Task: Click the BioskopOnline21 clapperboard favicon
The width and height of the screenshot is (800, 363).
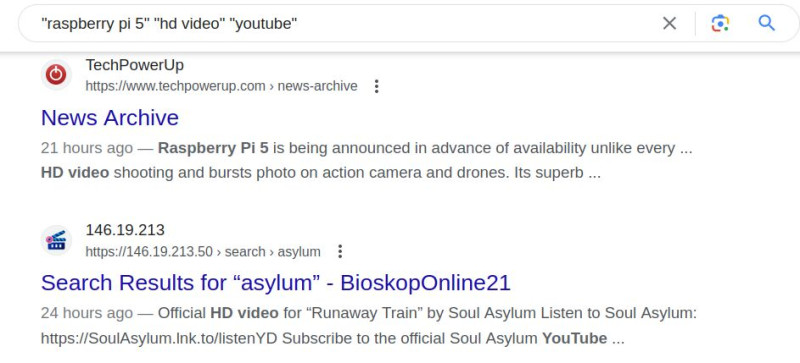Action: click(x=56, y=240)
